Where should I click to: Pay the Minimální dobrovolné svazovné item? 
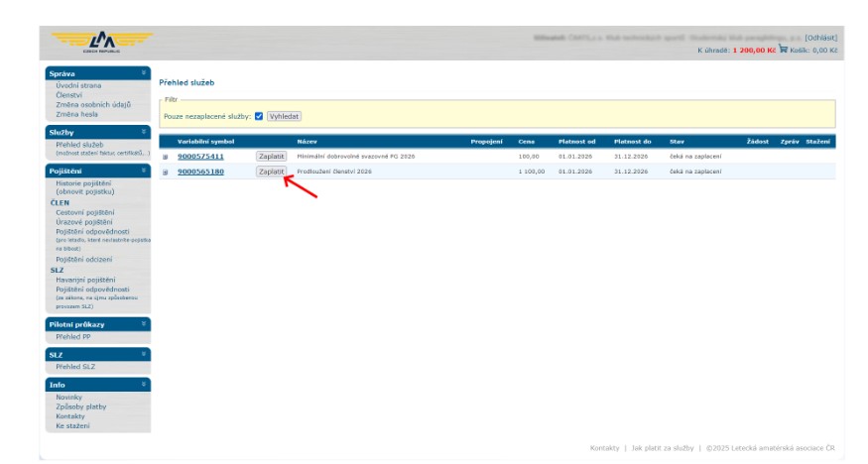click(271, 157)
